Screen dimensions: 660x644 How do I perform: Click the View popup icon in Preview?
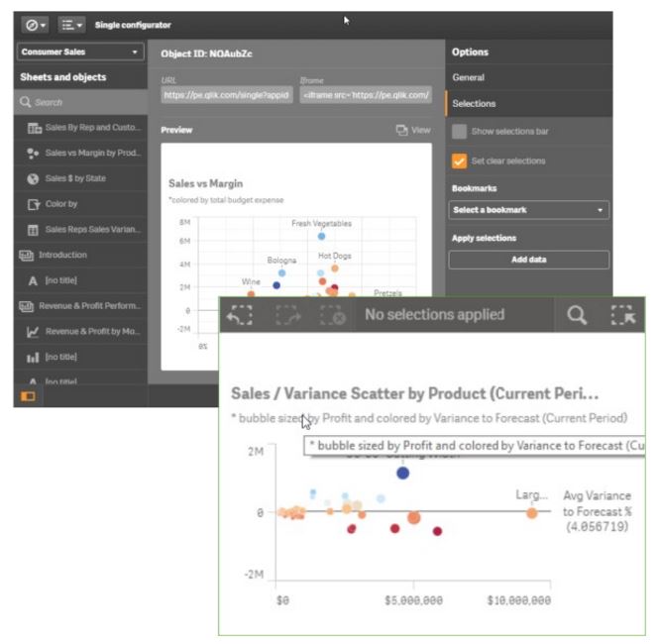click(x=402, y=131)
